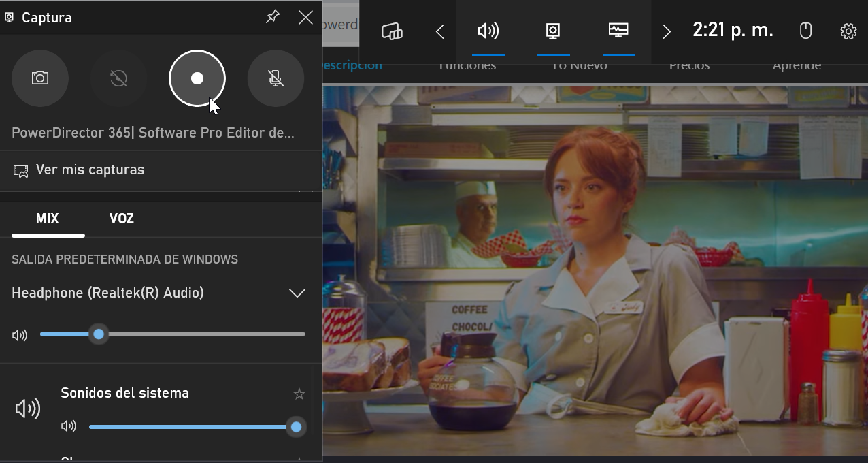Take a screenshot with the camera icon
The width and height of the screenshot is (868, 463).
pos(40,78)
